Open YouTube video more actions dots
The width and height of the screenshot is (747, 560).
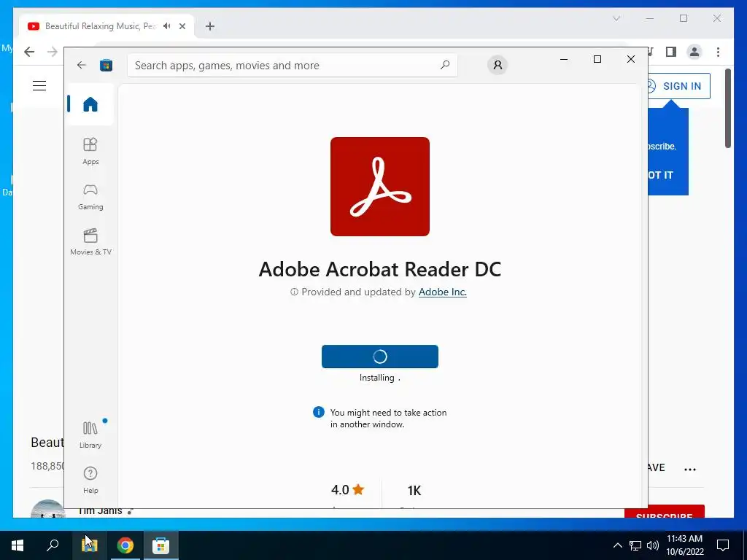point(690,469)
